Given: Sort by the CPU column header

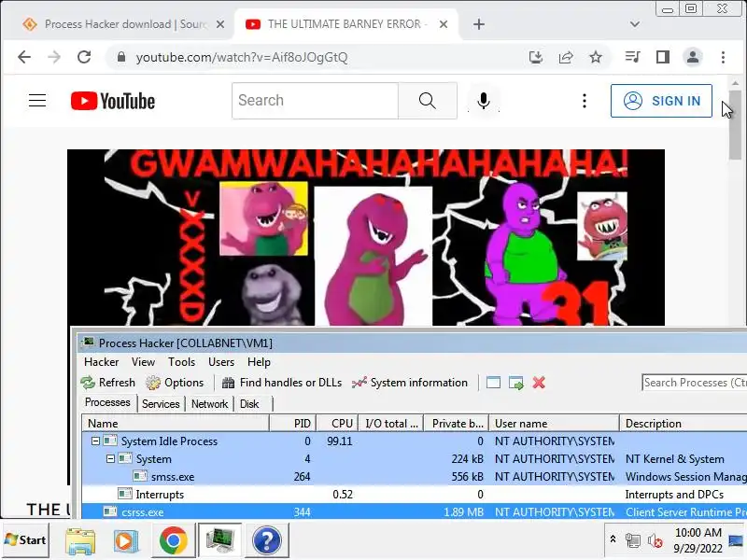Looking at the screenshot, I should click(337, 424).
